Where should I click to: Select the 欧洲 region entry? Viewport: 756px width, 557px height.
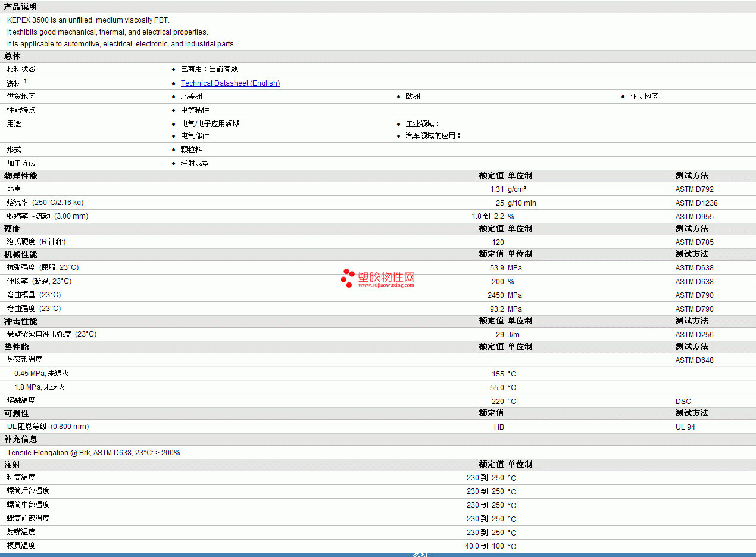[413, 97]
